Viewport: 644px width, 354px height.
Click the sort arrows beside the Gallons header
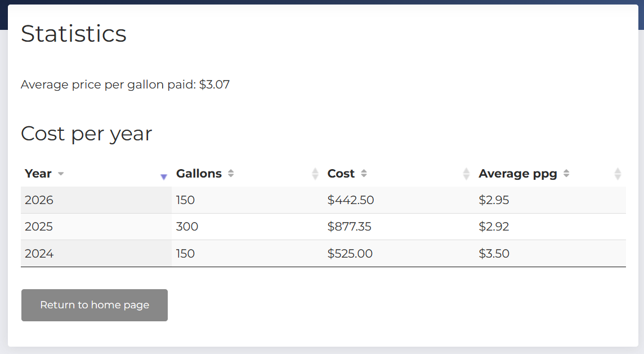point(231,174)
